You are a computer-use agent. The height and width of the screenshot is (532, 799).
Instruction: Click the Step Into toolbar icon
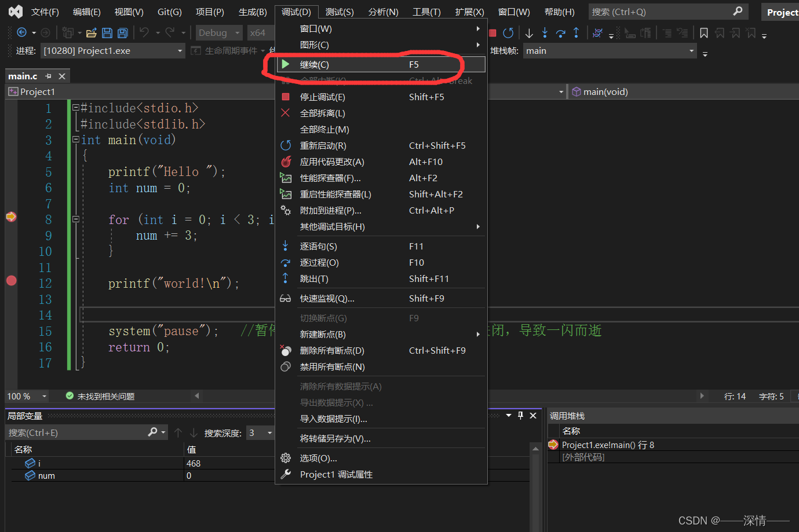coord(545,33)
